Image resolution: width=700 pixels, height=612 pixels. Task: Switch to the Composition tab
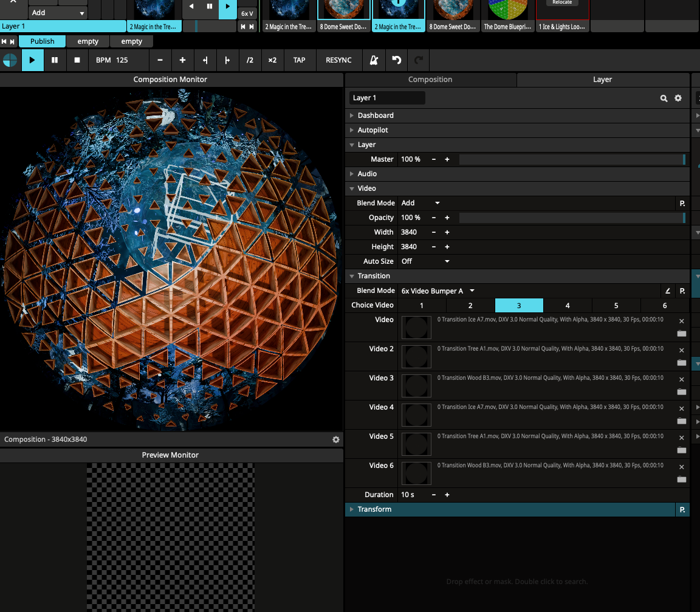(430, 80)
